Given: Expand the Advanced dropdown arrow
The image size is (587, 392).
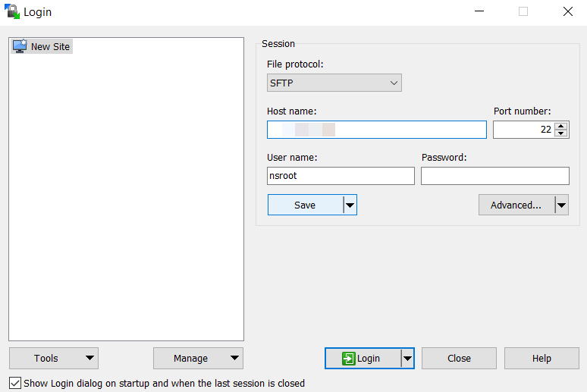Looking at the screenshot, I should pyautogui.click(x=561, y=205).
